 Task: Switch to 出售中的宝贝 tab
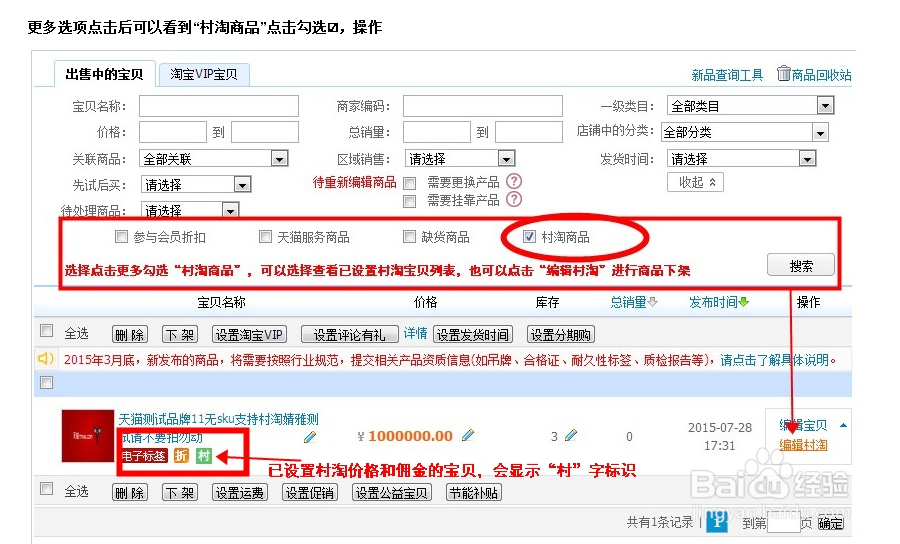104,74
